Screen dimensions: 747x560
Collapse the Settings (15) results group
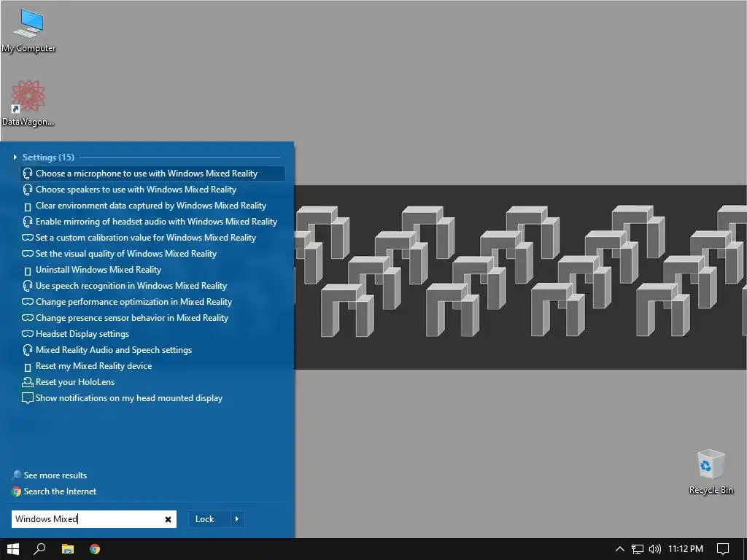click(15, 157)
